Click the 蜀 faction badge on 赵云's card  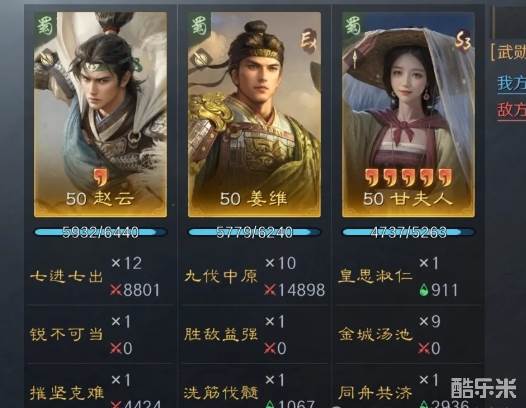pos(45,27)
